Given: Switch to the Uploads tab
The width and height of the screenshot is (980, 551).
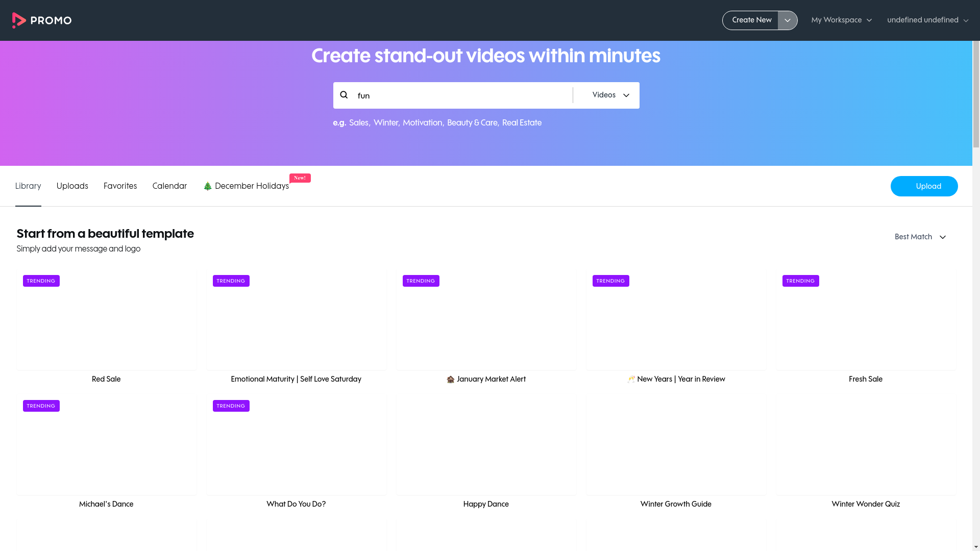Looking at the screenshot, I should point(72,186).
